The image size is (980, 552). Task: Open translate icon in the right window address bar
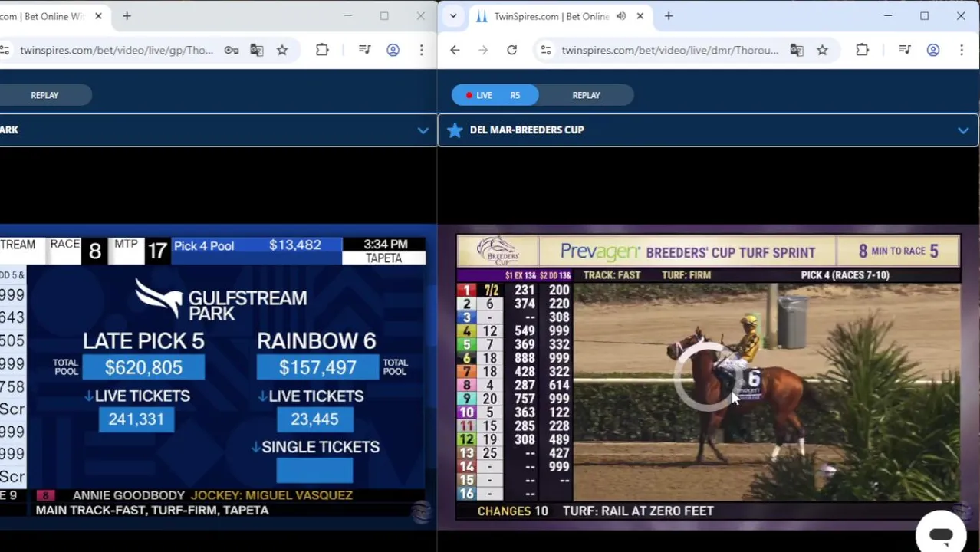point(797,50)
